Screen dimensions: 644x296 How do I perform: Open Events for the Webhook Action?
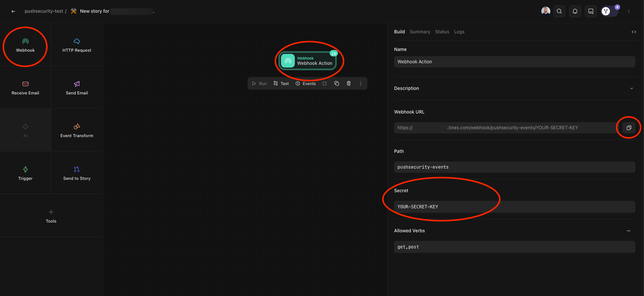[305, 84]
